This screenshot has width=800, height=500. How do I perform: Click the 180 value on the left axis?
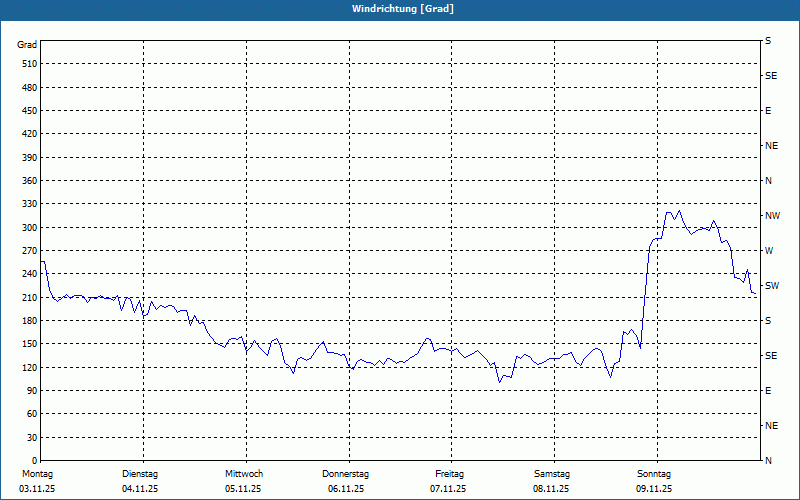click(30, 321)
